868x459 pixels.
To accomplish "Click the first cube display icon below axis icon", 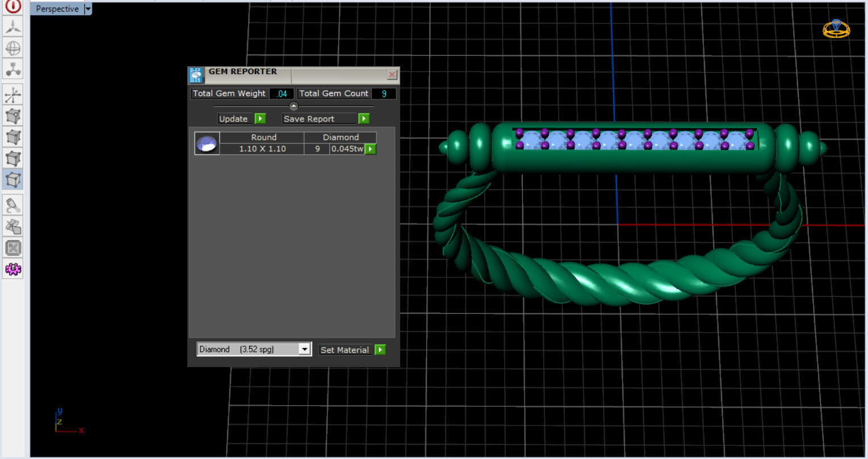I will 13,116.
